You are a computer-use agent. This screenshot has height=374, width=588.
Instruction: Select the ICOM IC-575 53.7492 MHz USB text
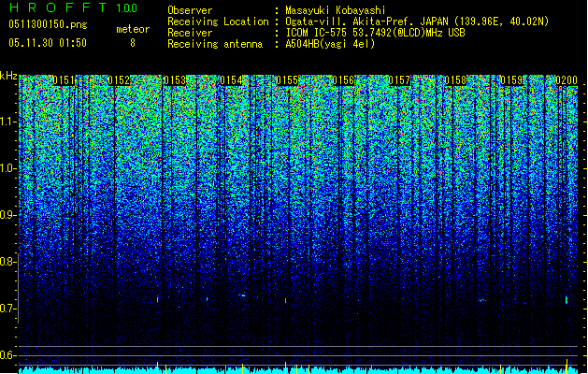pos(375,33)
